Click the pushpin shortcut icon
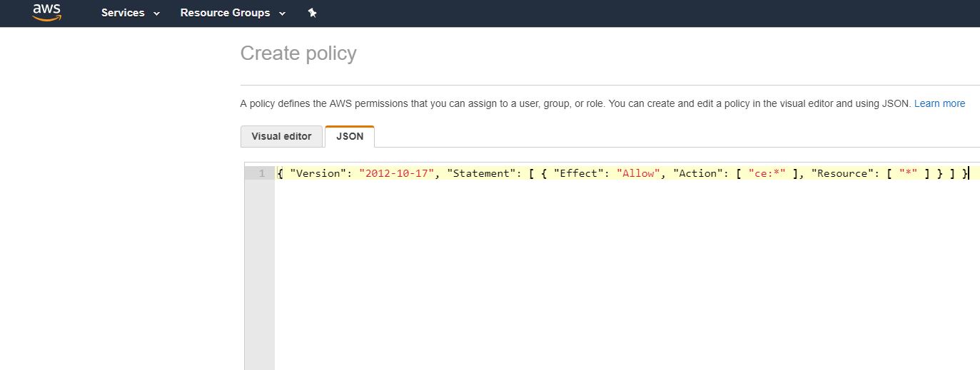This screenshot has width=980, height=370. (x=312, y=13)
